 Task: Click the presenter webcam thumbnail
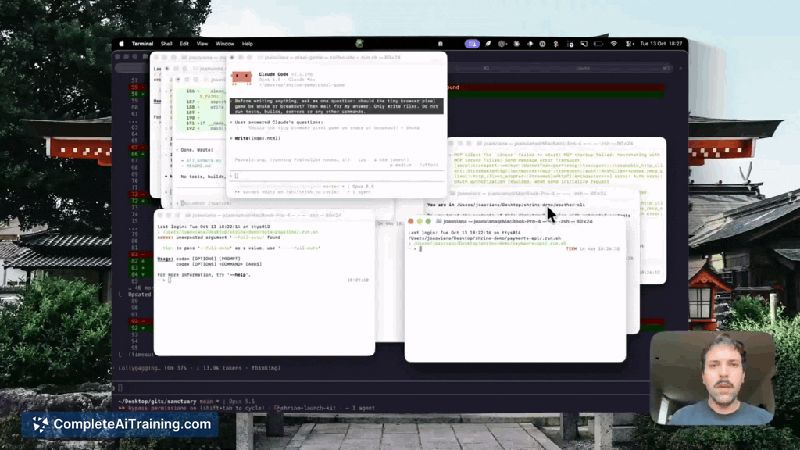712,378
